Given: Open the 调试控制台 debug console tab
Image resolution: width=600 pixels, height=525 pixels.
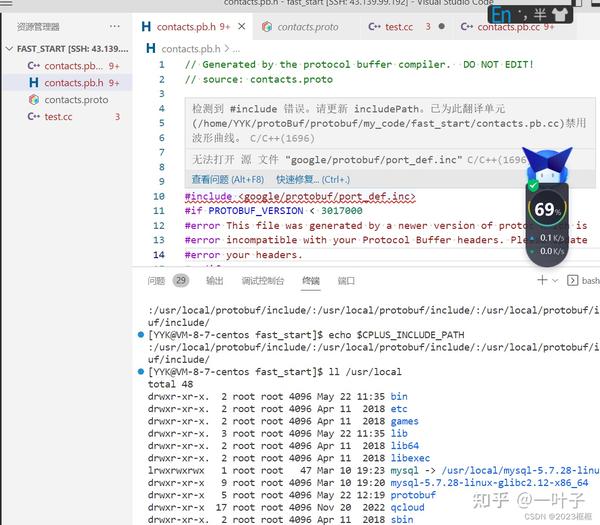Looking at the screenshot, I should click(x=262, y=281).
